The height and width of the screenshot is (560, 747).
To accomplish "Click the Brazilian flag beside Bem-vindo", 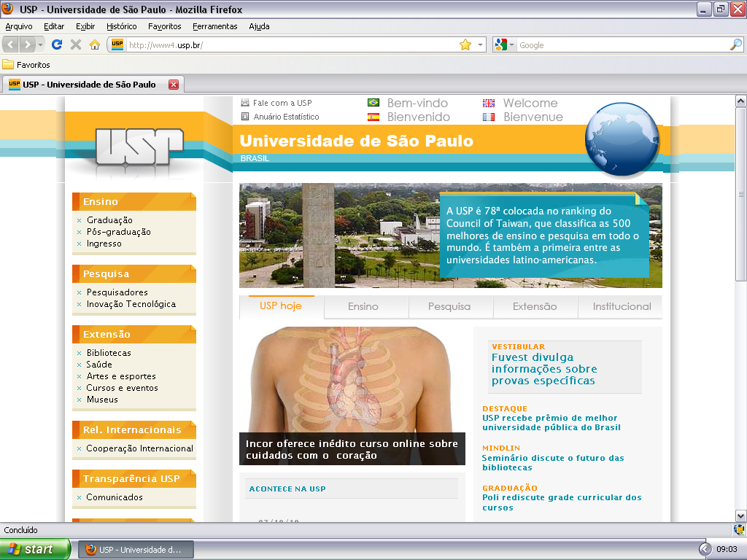I will pyautogui.click(x=373, y=103).
